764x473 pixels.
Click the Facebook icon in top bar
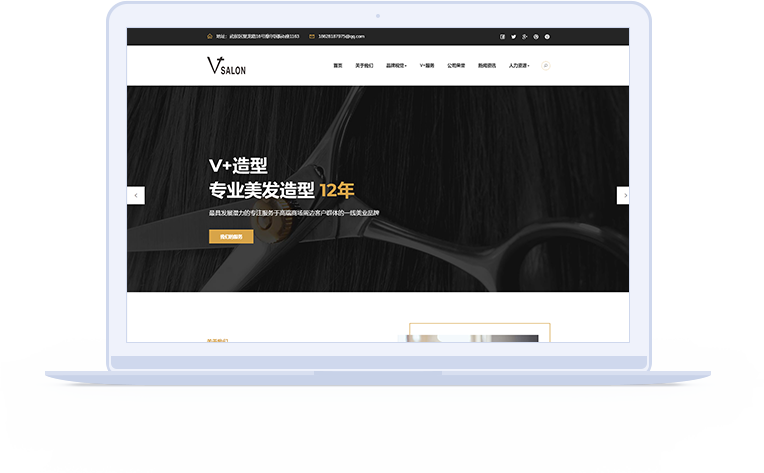click(x=503, y=36)
